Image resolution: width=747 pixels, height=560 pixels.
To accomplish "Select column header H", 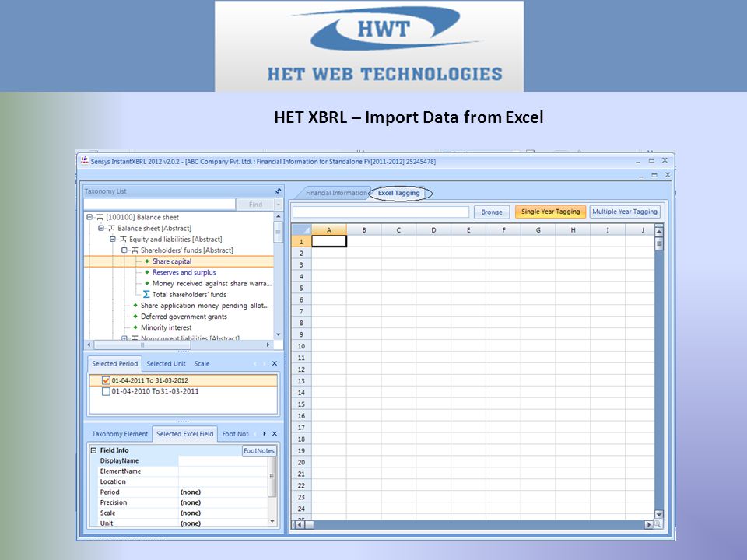I will coord(573,230).
